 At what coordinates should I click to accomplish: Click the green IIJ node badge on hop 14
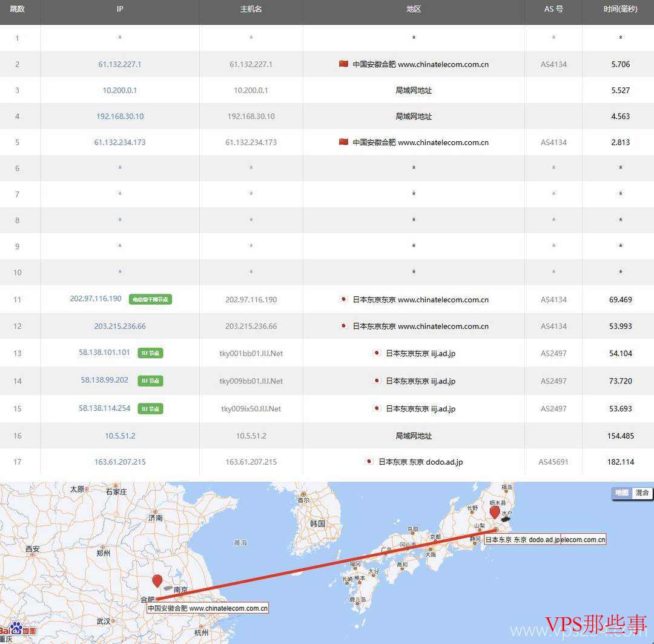tap(150, 380)
